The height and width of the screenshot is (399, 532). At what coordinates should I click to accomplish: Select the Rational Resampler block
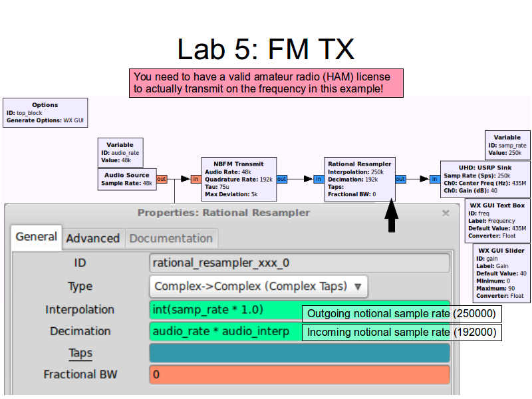(360, 178)
